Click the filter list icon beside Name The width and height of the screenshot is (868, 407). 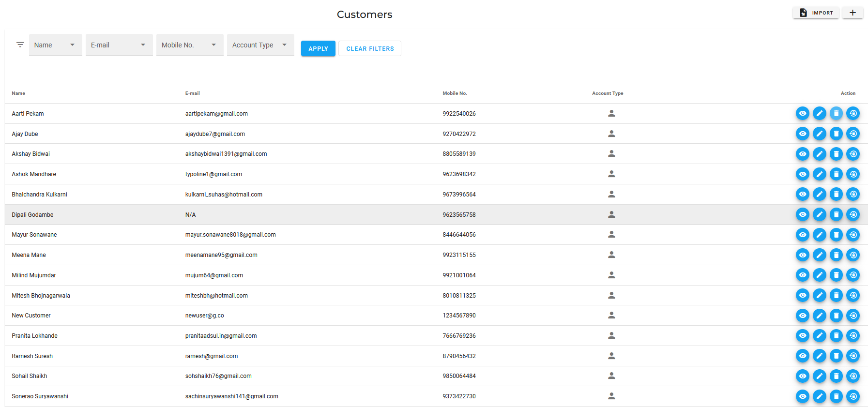(20, 45)
